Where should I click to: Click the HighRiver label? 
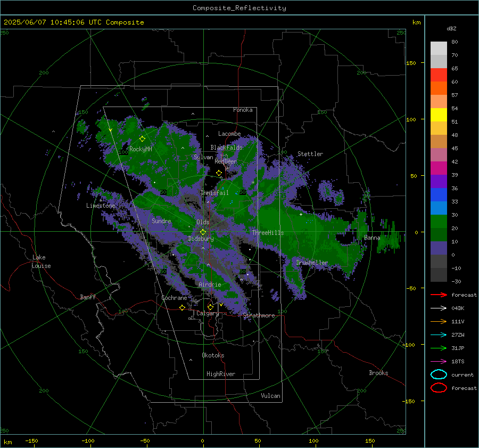coord(221,374)
